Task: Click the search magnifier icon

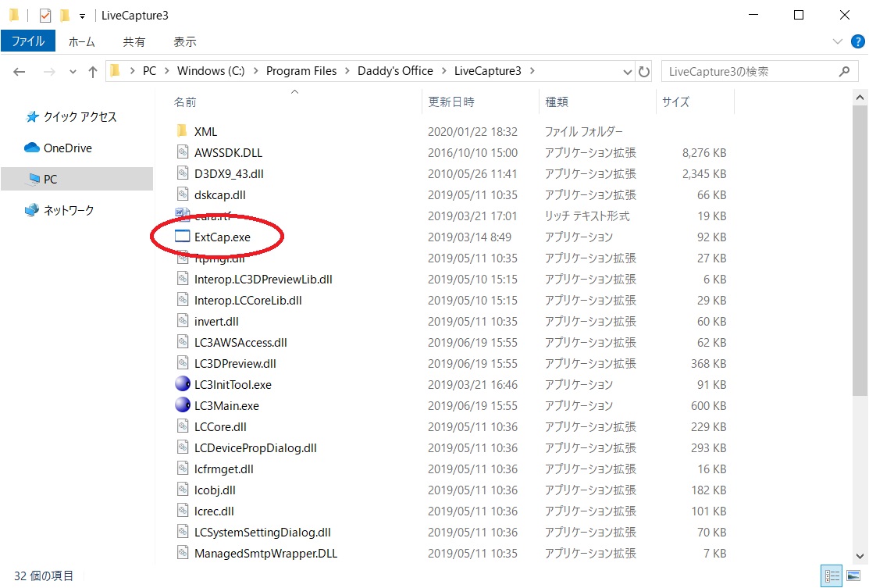Action: 845,71
